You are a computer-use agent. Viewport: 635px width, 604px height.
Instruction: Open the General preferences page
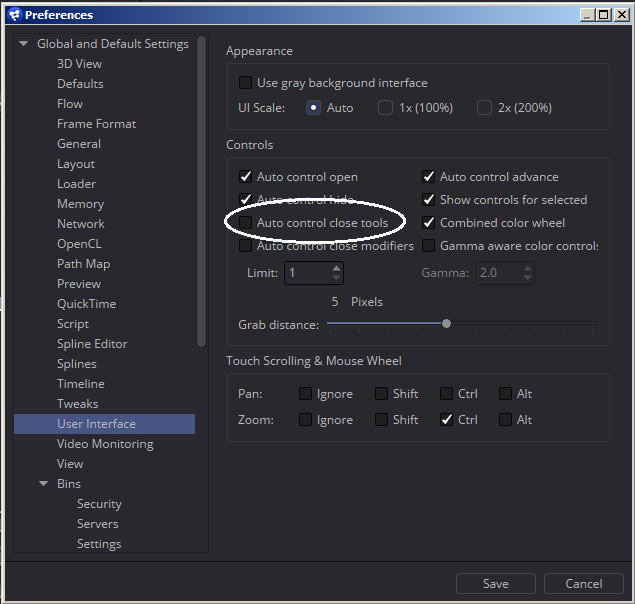(x=79, y=144)
